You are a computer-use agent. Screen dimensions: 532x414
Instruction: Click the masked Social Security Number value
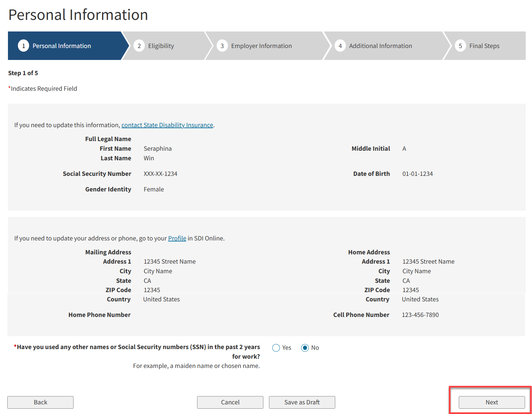(x=160, y=174)
